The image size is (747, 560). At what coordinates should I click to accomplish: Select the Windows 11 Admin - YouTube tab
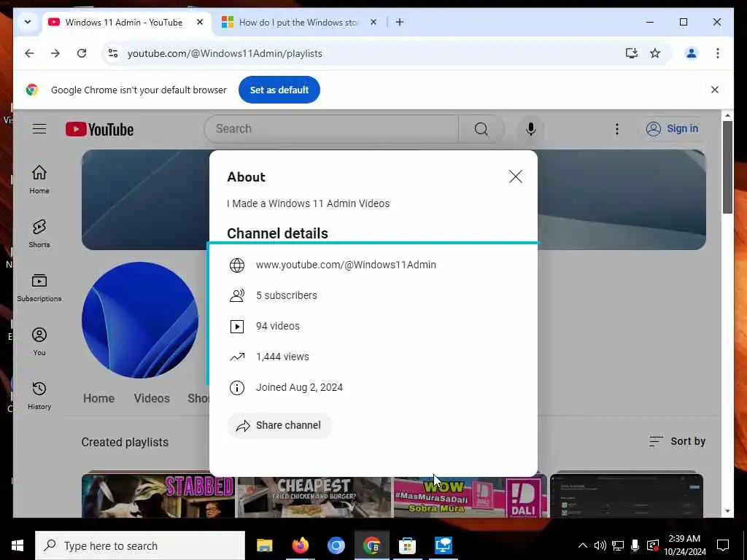point(124,23)
